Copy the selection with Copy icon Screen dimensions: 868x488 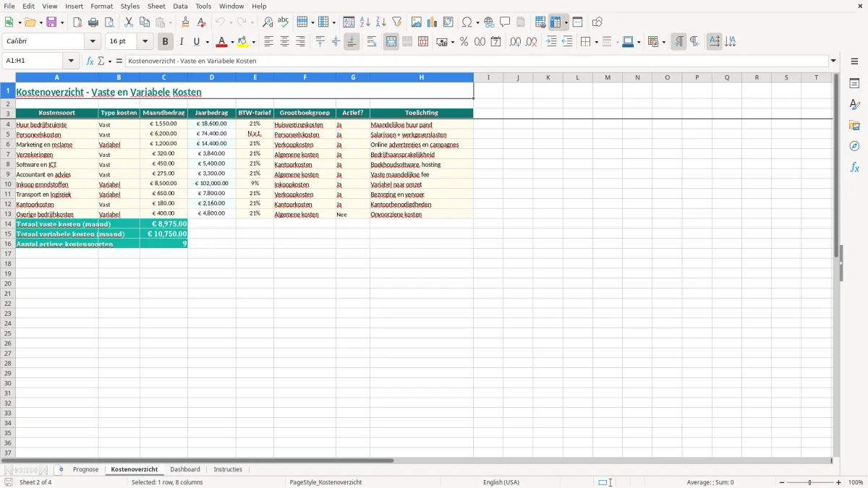145,22
